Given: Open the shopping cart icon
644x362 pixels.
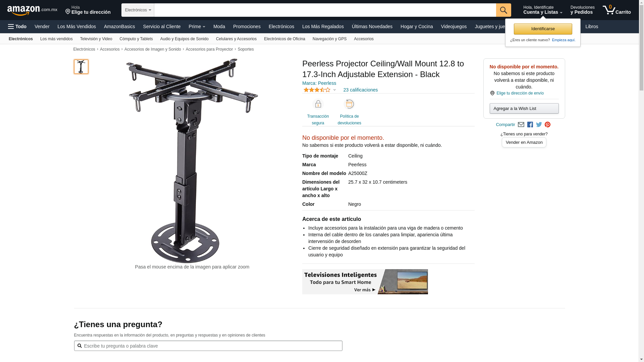Looking at the screenshot, I should [x=616, y=10].
